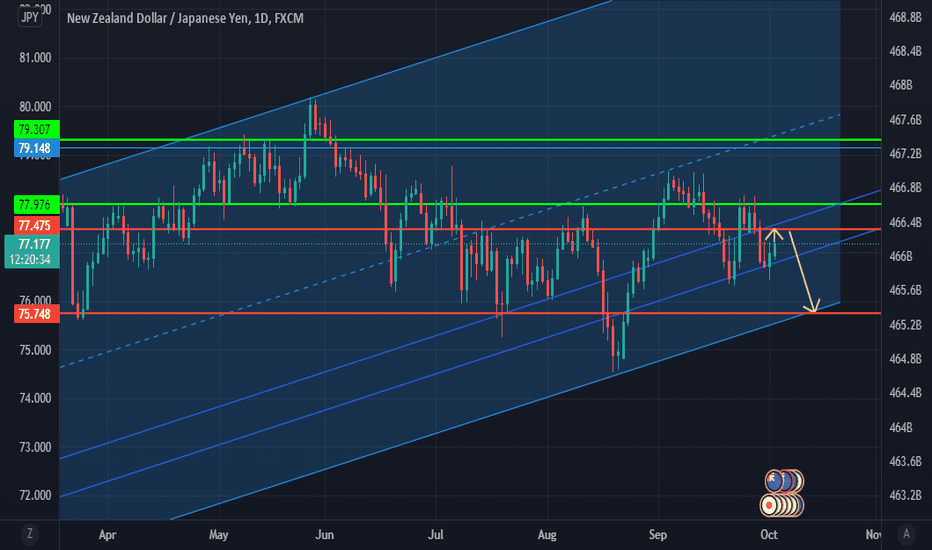The width and height of the screenshot is (932, 550).
Task: Click the 465.2B right axis label
Action: [905, 325]
